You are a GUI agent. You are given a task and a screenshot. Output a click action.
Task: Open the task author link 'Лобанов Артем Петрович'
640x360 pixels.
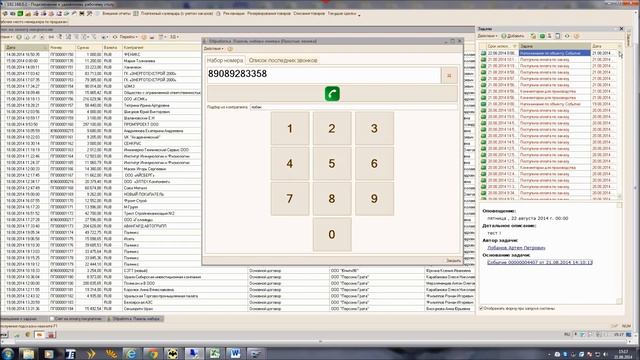516,248
